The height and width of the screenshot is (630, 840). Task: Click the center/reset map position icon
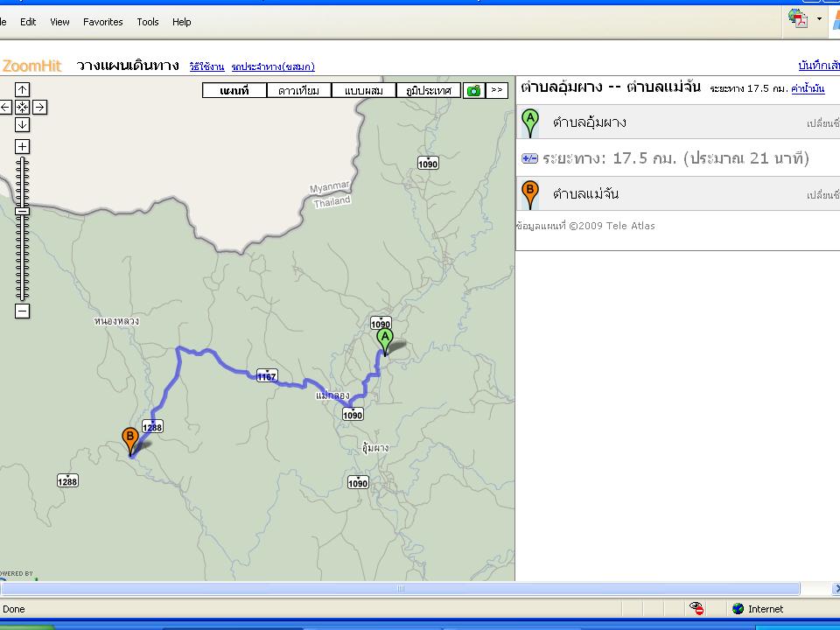tap(23, 107)
